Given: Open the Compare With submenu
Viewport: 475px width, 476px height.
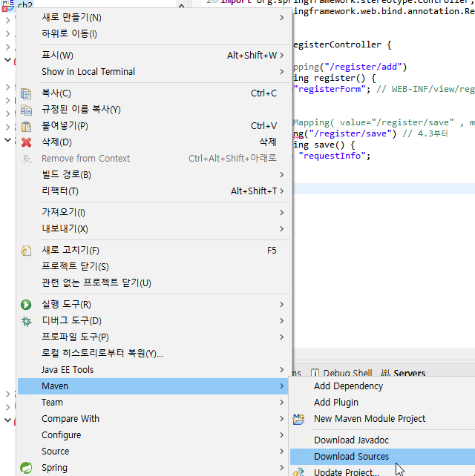Looking at the screenshot, I should pos(153,419).
